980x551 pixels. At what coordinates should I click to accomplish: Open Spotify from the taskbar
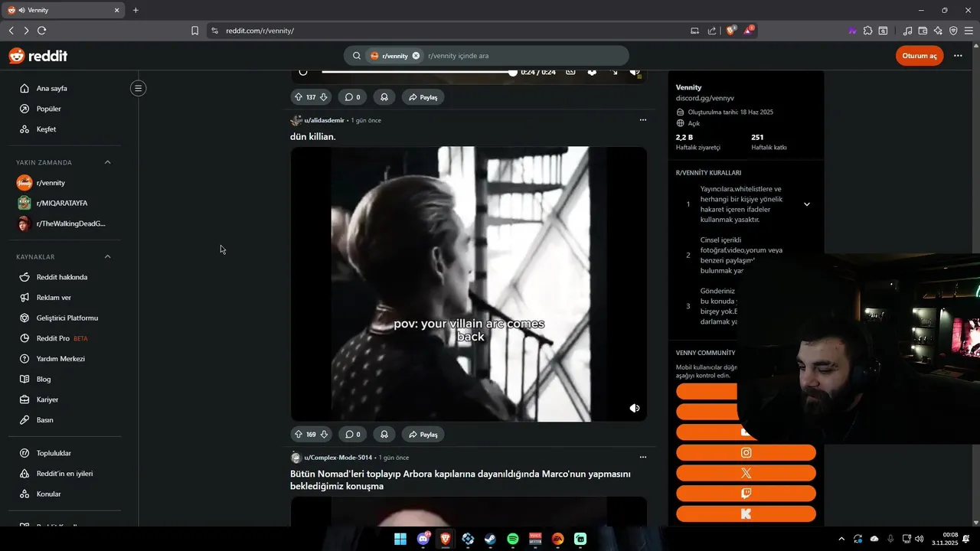(x=513, y=539)
